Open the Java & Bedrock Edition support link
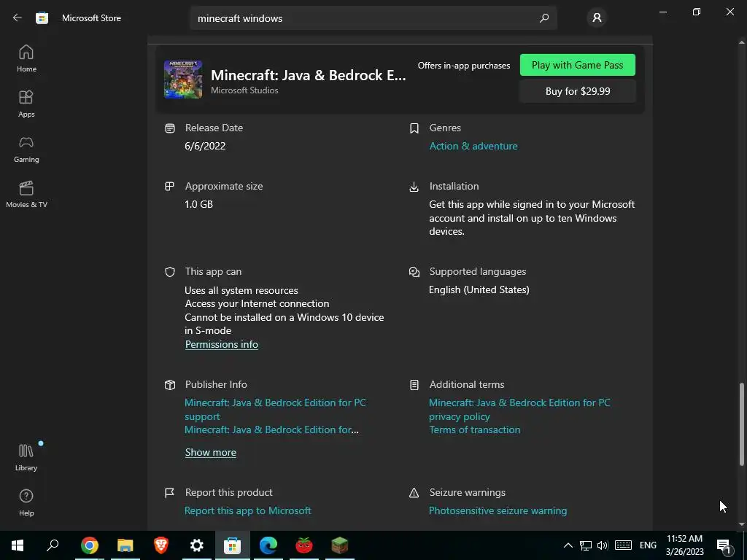This screenshot has width=747, height=560. tap(275, 409)
